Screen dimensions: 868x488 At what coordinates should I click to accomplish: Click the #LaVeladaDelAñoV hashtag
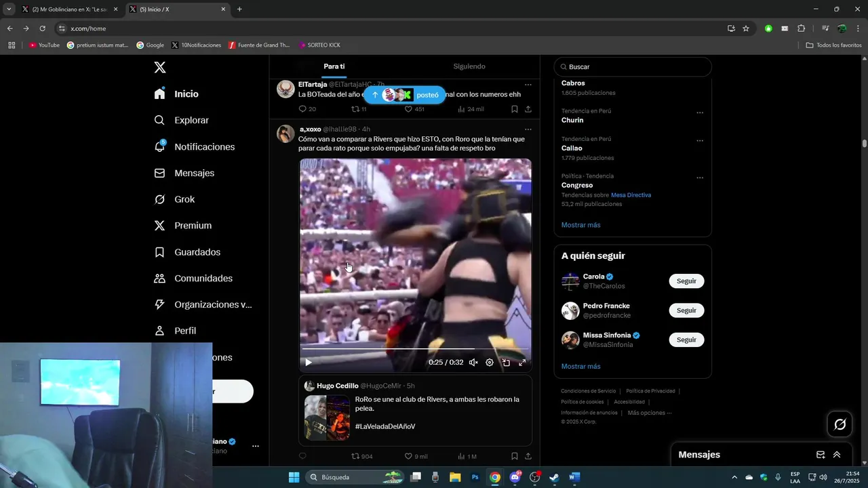[x=384, y=426]
